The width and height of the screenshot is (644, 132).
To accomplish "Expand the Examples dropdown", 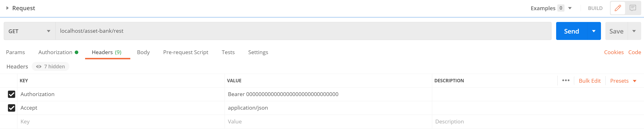I will pyautogui.click(x=570, y=8).
